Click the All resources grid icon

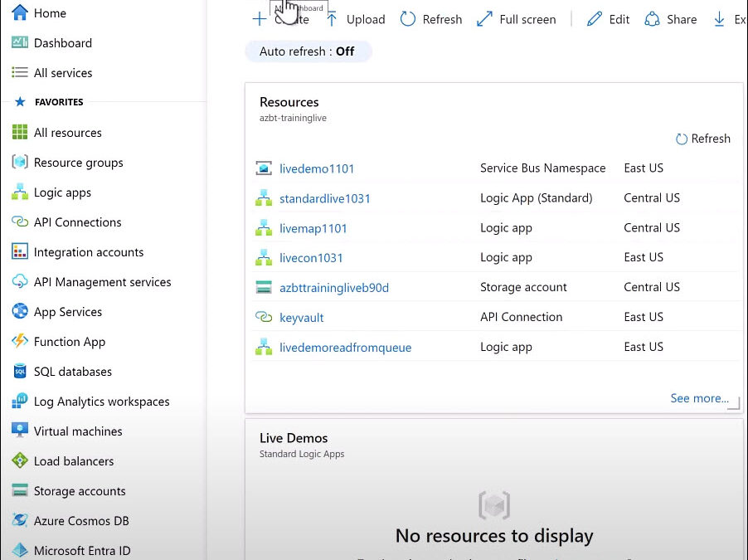click(x=20, y=132)
